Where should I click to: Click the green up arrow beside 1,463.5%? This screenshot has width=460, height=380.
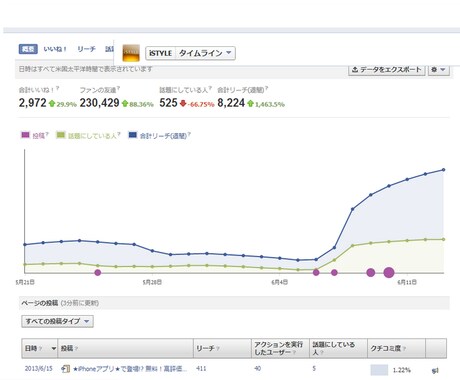[251, 104]
